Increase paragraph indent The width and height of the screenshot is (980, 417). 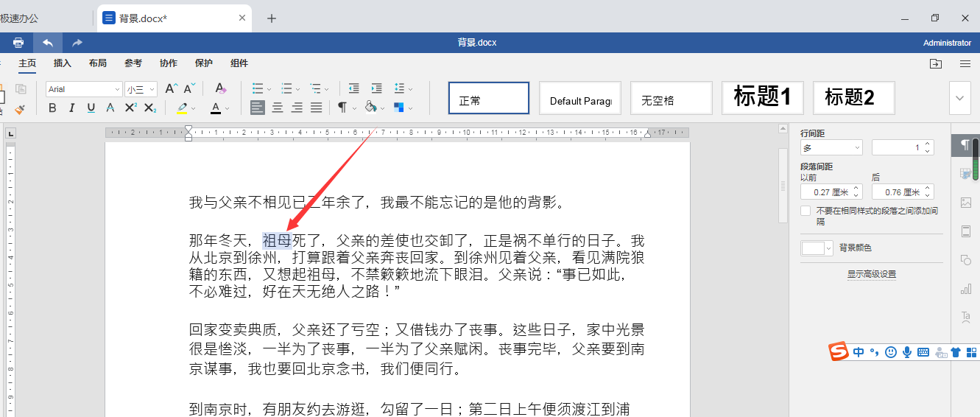tap(376, 88)
